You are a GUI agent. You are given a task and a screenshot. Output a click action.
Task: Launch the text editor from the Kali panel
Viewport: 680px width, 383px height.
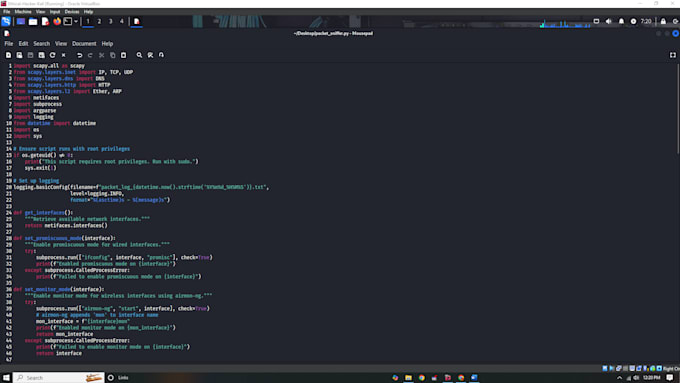point(45,21)
